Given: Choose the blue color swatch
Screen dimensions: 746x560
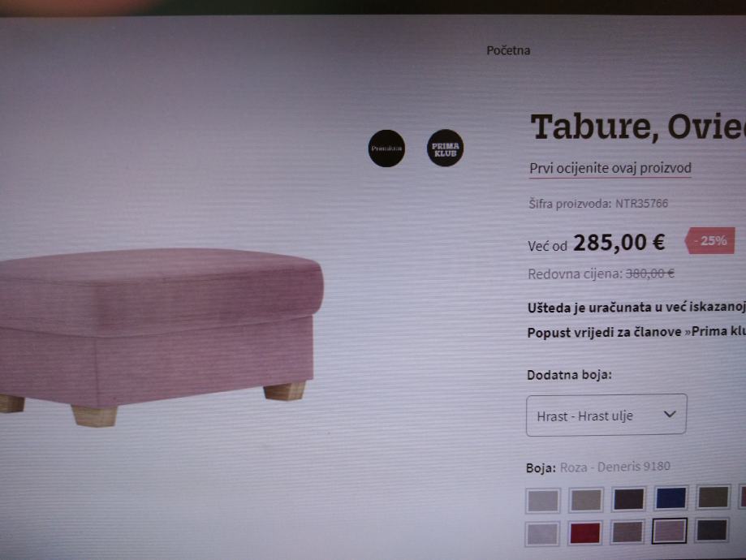Looking at the screenshot, I should [x=671, y=498].
